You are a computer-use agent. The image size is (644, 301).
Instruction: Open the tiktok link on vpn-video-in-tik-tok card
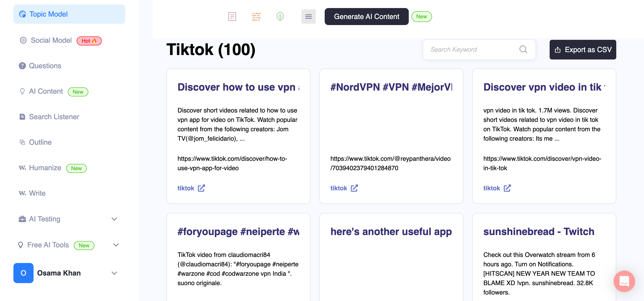[491, 188]
